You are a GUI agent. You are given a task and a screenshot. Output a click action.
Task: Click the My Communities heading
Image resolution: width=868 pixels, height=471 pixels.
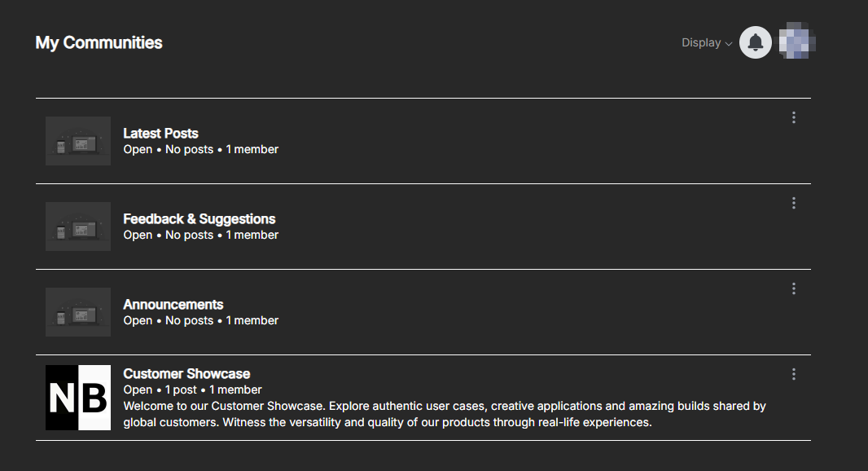click(99, 42)
